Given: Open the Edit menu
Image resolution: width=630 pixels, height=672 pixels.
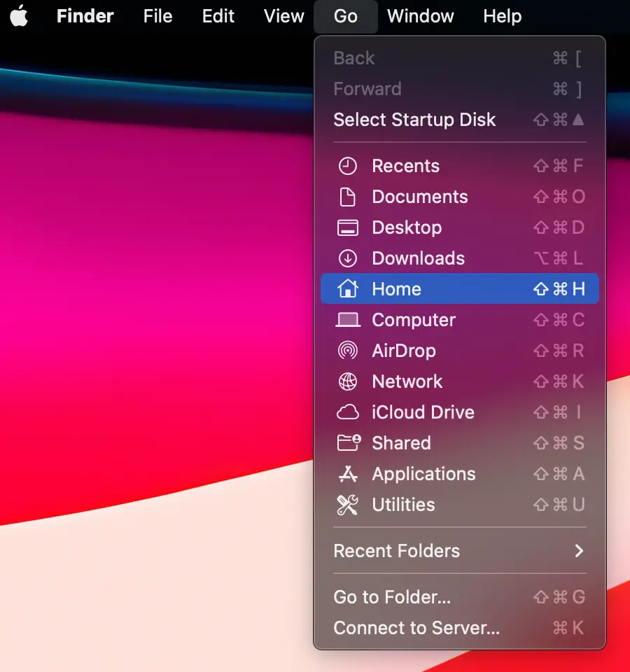Looking at the screenshot, I should [x=218, y=16].
